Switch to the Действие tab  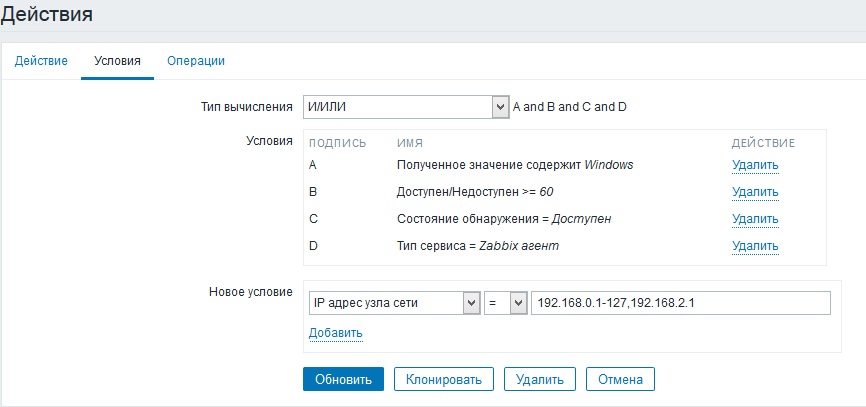[x=41, y=61]
